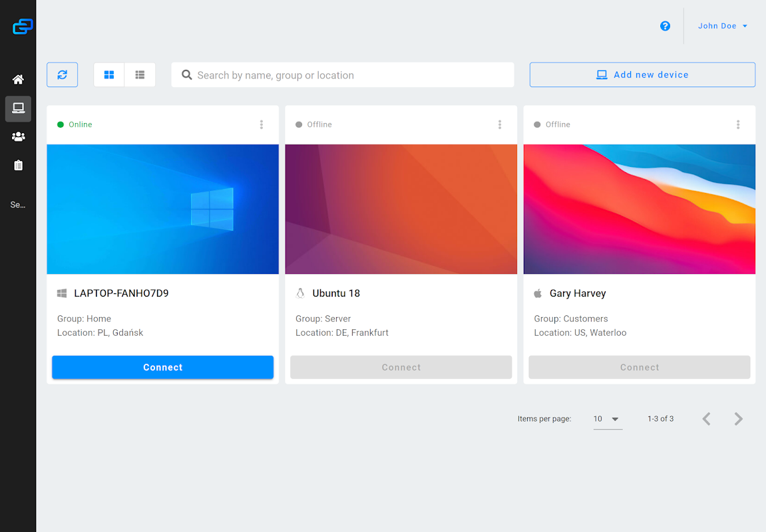766x532 pixels.
Task: Click the Ubuntu 18 device name
Action: click(x=336, y=293)
